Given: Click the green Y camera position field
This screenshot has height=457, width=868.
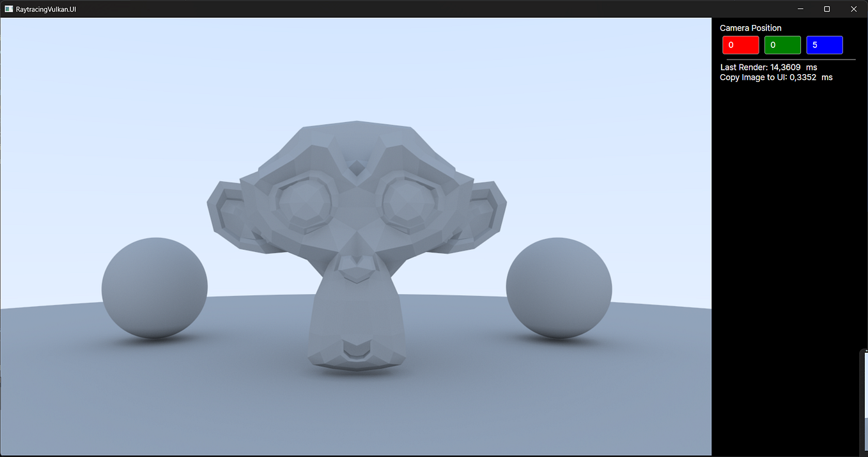Looking at the screenshot, I should [782, 45].
